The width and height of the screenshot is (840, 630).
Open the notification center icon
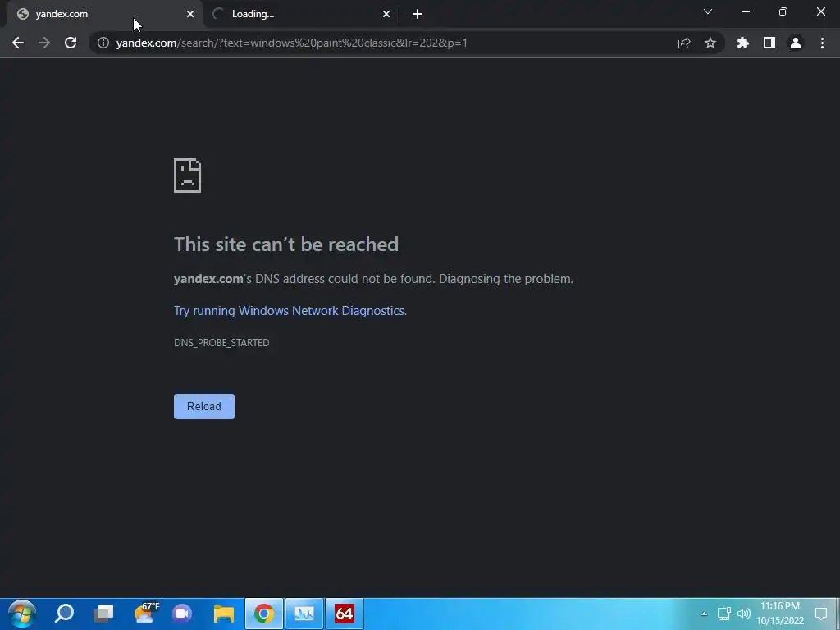click(821, 614)
